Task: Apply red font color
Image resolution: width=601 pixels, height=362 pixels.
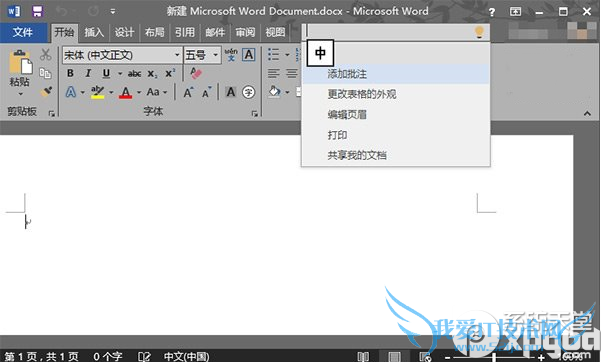Action: [x=126, y=92]
